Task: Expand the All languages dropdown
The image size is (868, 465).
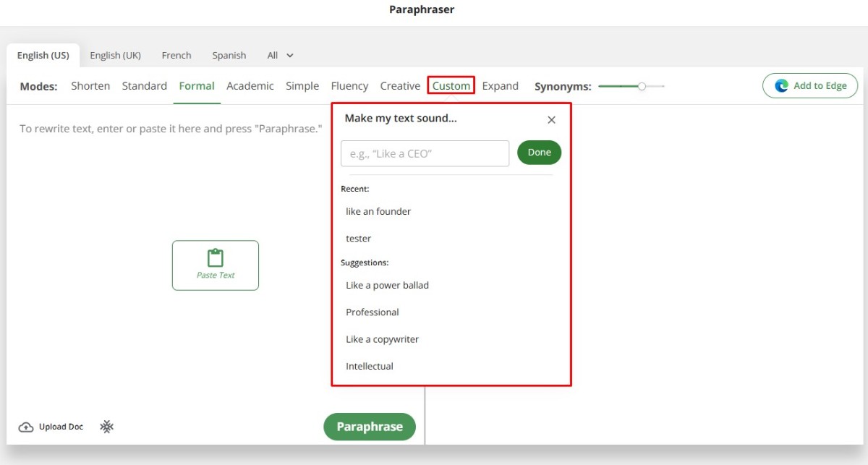Action: pos(281,55)
